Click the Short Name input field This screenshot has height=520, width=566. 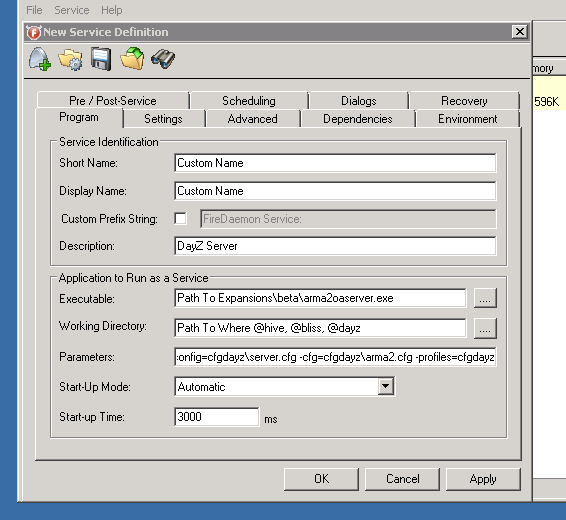(x=335, y=163)
